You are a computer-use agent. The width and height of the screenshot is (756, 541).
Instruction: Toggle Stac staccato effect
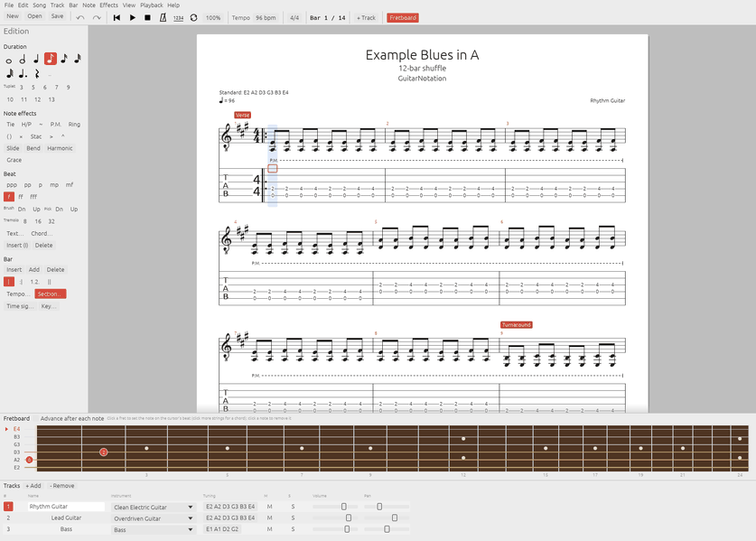click(x=36, y=136)
